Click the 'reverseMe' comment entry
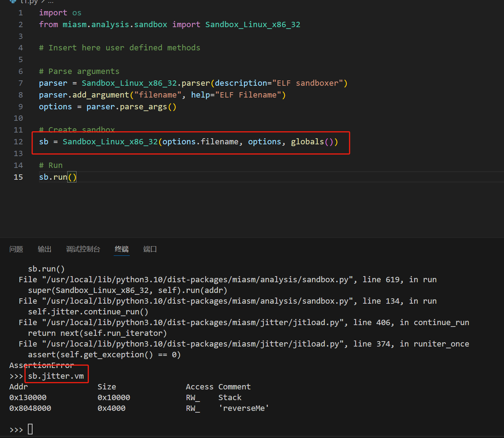504x438 pixels. point(244,408)
